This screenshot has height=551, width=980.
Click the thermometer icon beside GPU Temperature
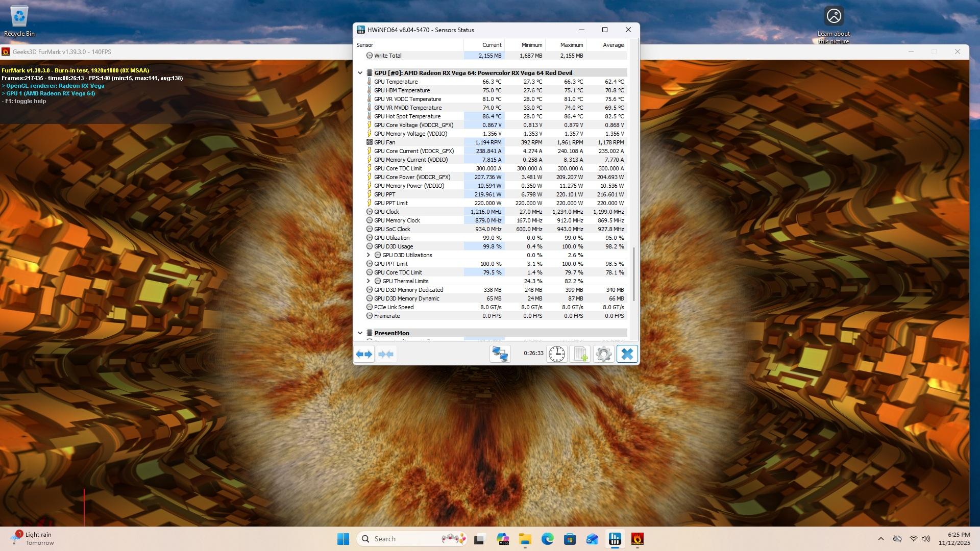370,82
